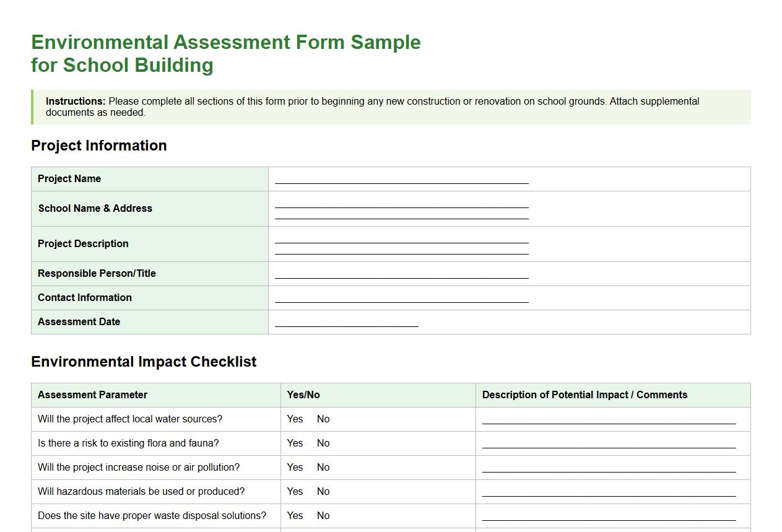The image size is (782, 532).
Task: Click the comments line for hazardous materials row
Action: tap(609, 494)
